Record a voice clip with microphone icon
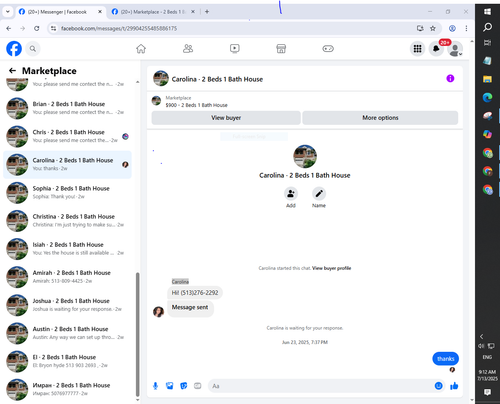The height and width of the screenshot is (404, 500). pyautogui.click(x=155, y=386)
